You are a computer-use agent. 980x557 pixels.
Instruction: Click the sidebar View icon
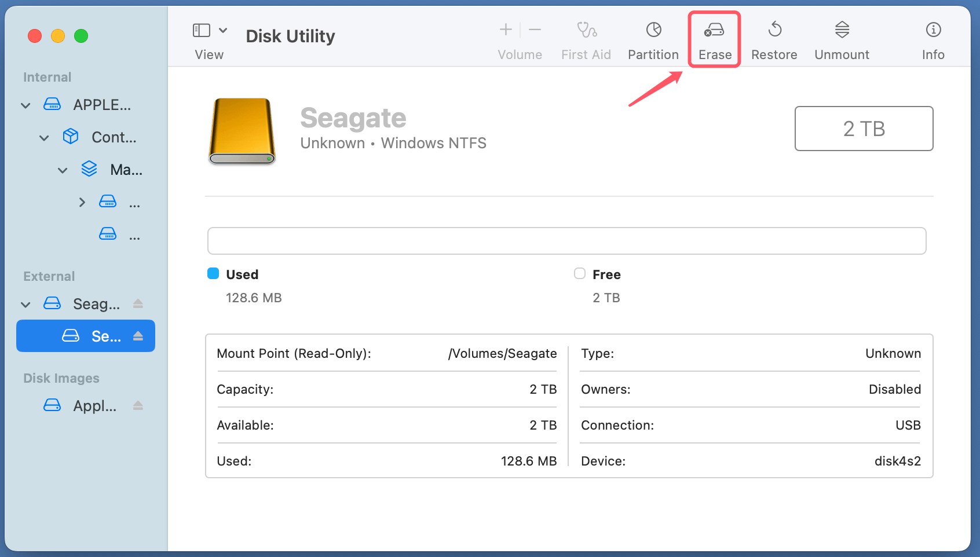(201, 30)
